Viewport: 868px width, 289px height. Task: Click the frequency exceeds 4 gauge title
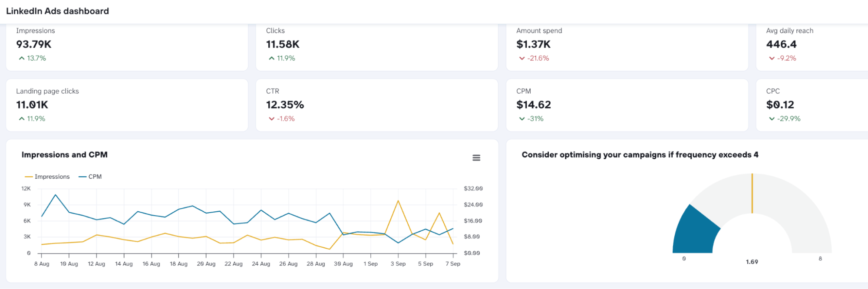[x=640, y=155]
